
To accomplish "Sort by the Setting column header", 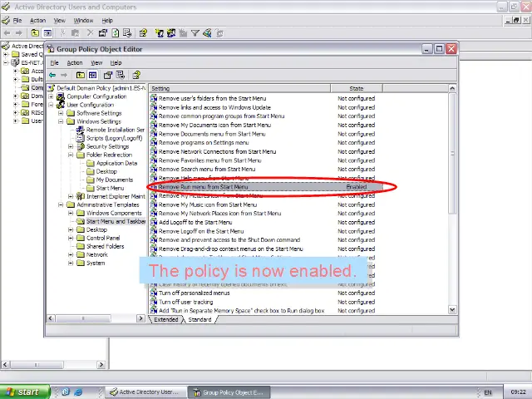I will [239, 89].
